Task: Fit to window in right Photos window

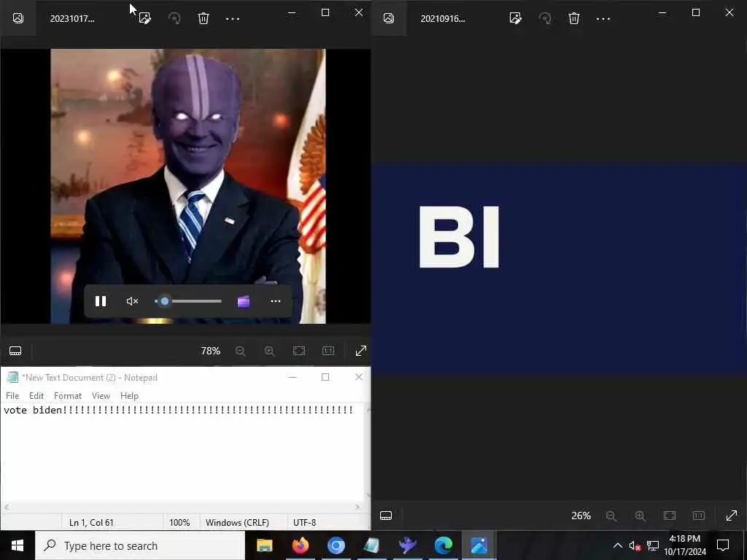Action: 670,516
